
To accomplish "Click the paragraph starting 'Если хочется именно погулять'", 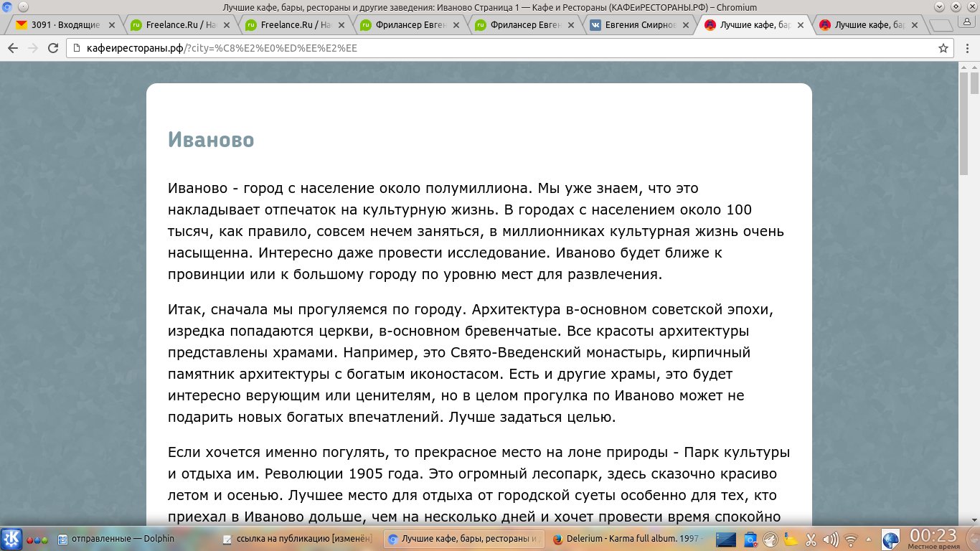I will (479, 485).
